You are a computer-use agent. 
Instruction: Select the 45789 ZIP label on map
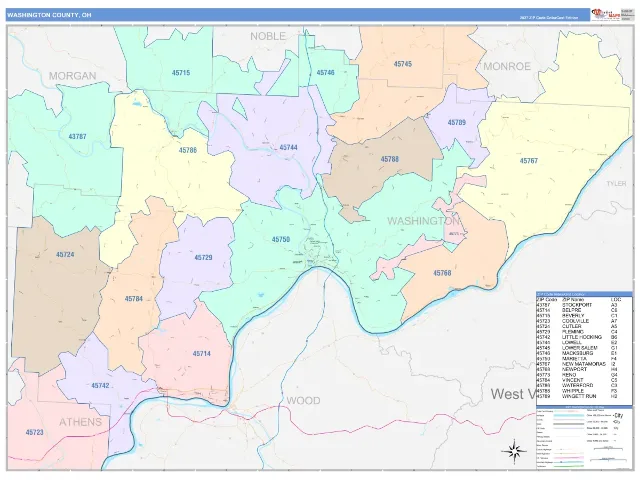pyautogui.click(x=457, y=122)
